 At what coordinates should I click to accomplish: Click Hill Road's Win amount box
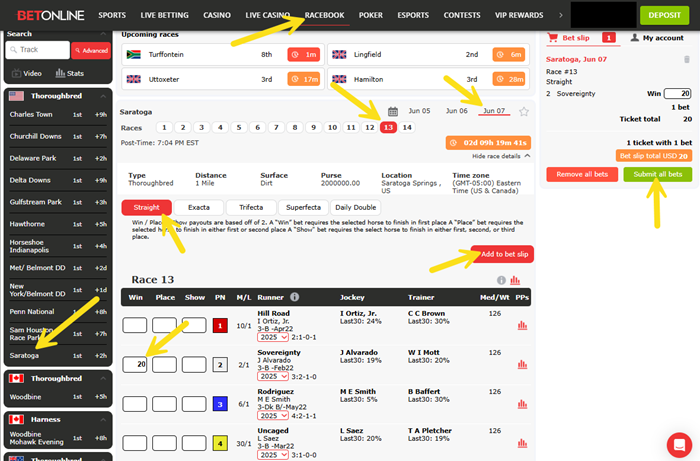click(x=135, y=325)
